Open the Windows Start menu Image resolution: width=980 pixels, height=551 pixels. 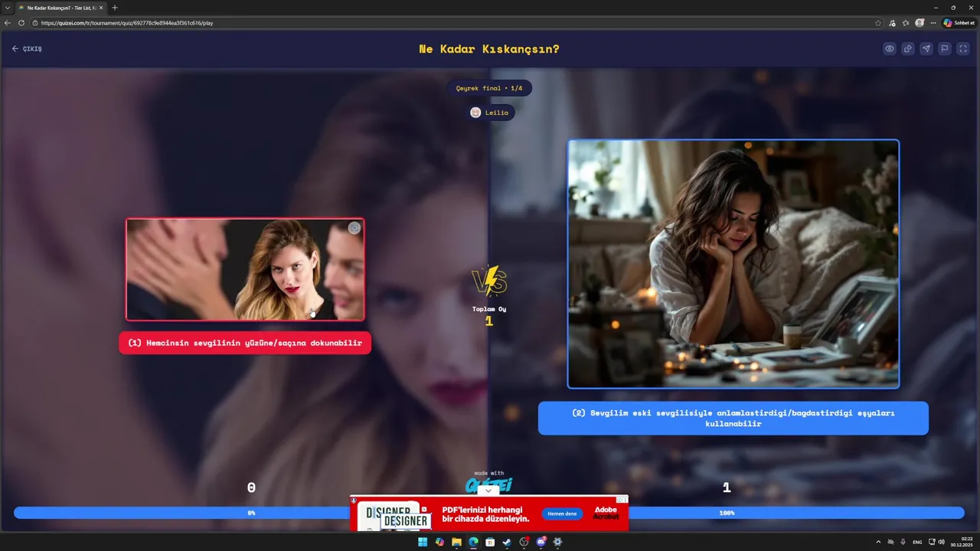[x=423, y=542]
